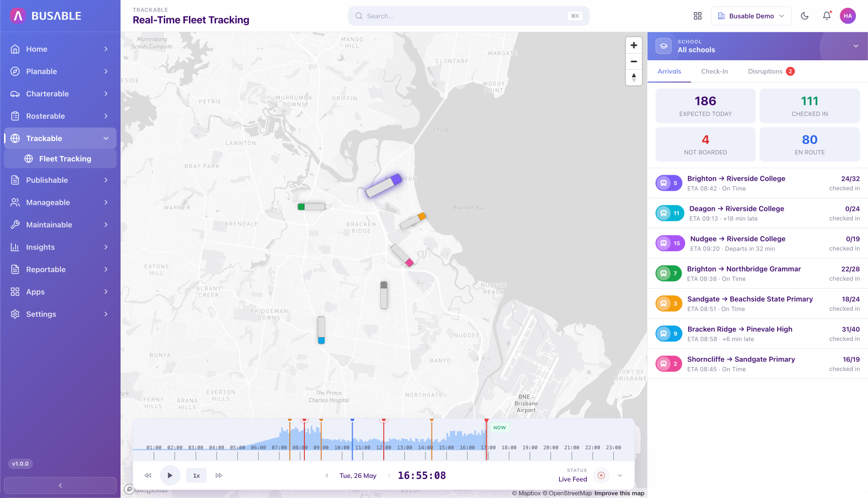
Task: Zoom out on the map
Action: click(x=634, y=61)
